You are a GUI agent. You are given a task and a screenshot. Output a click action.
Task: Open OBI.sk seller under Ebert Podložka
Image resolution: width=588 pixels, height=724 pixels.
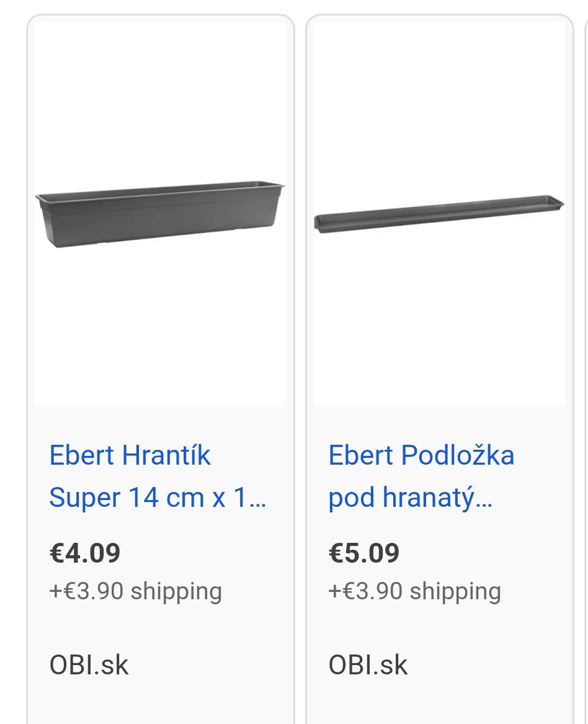click(x=368, y=665)
